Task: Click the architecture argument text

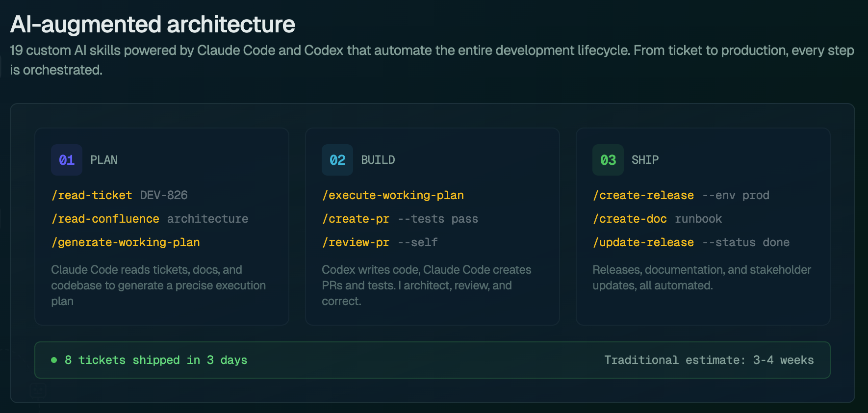Action: (x=207, y=219)
